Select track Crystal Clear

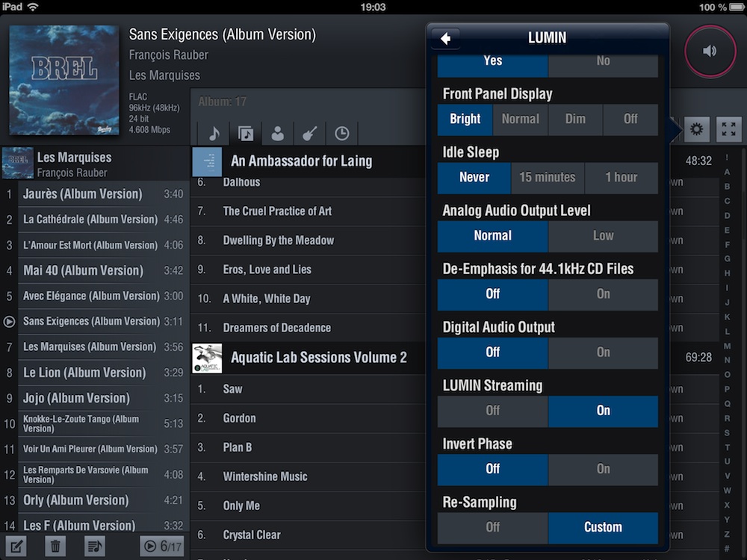(x=309, y=535)
